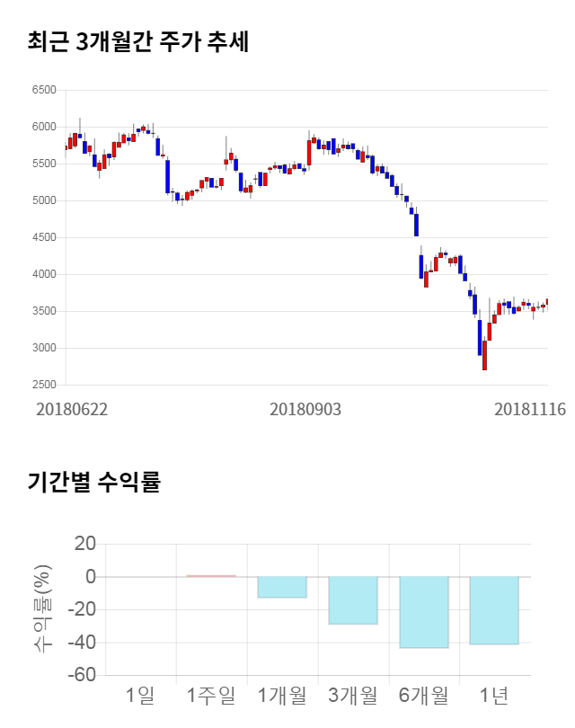Image resolution: width=575 pixels, height=728 pixels.
Task: Click the -60 return axis label
Action: pos(84,675)
